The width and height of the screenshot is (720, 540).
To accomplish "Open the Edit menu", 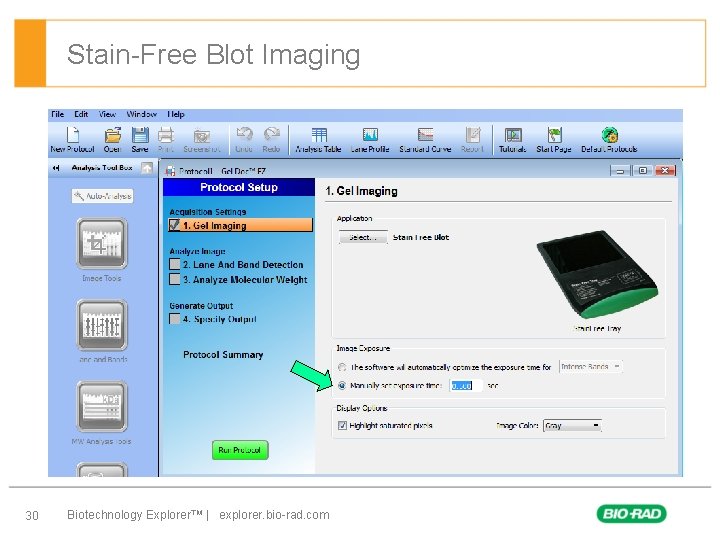I will [x=81, y=114].
